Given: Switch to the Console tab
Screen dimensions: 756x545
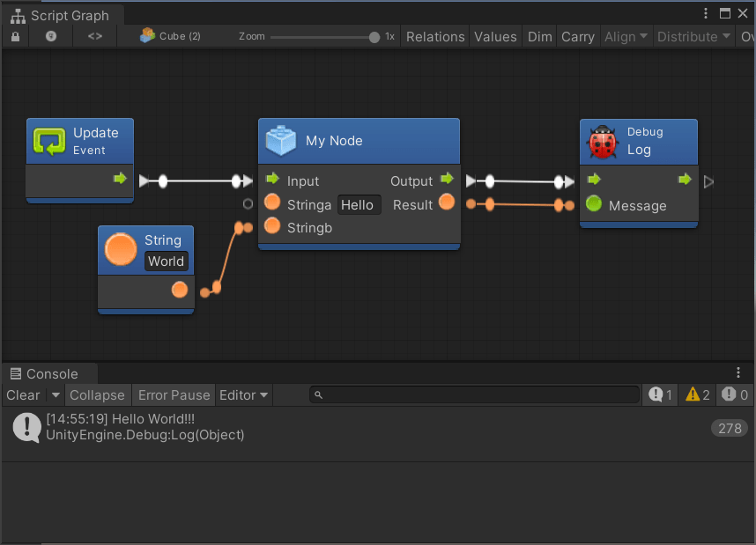Looking at the screenshot, I should (48, 372).
